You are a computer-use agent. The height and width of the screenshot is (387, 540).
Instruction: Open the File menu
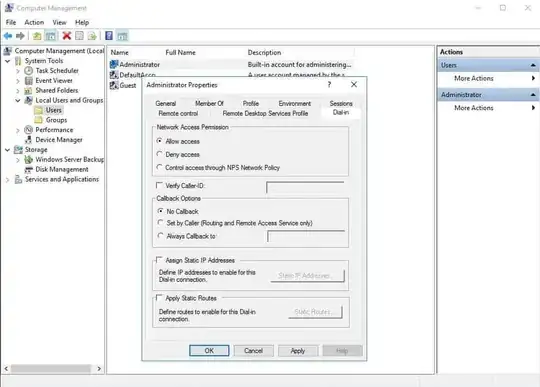(11, 22)
